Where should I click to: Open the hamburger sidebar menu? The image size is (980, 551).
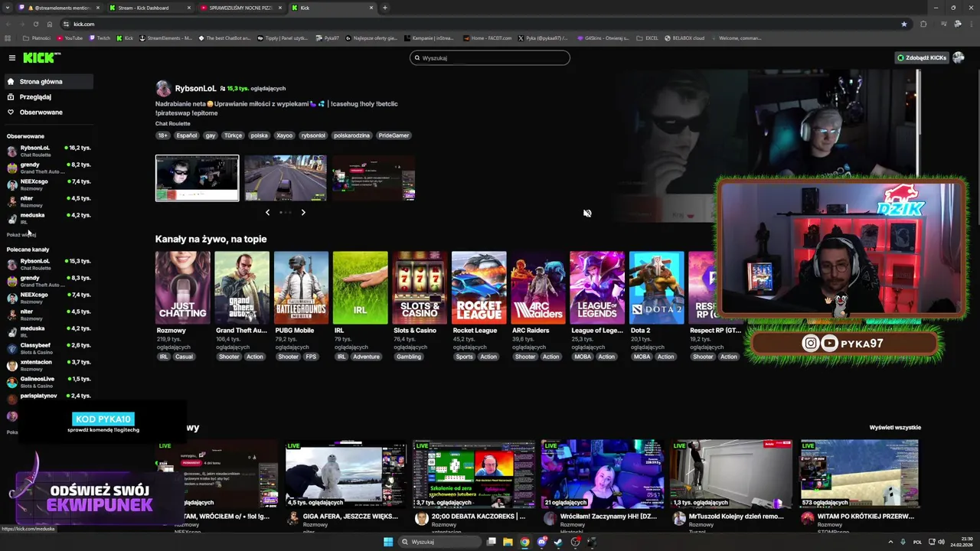point(11,57)
